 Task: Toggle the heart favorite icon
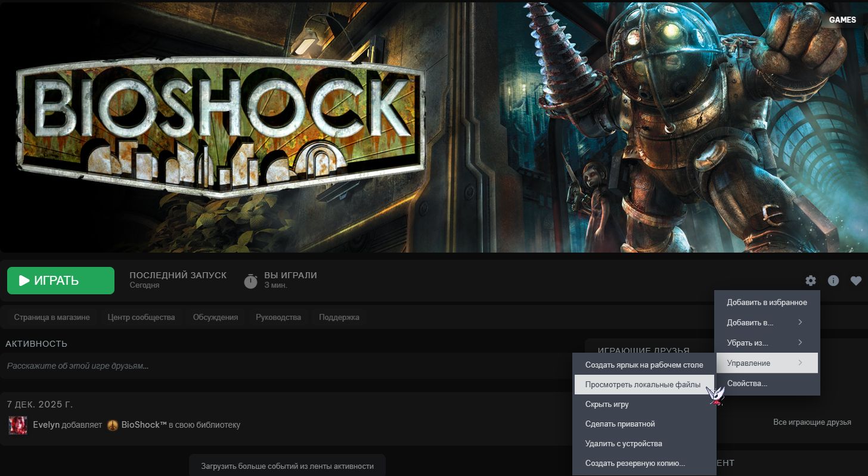(856, 281)
